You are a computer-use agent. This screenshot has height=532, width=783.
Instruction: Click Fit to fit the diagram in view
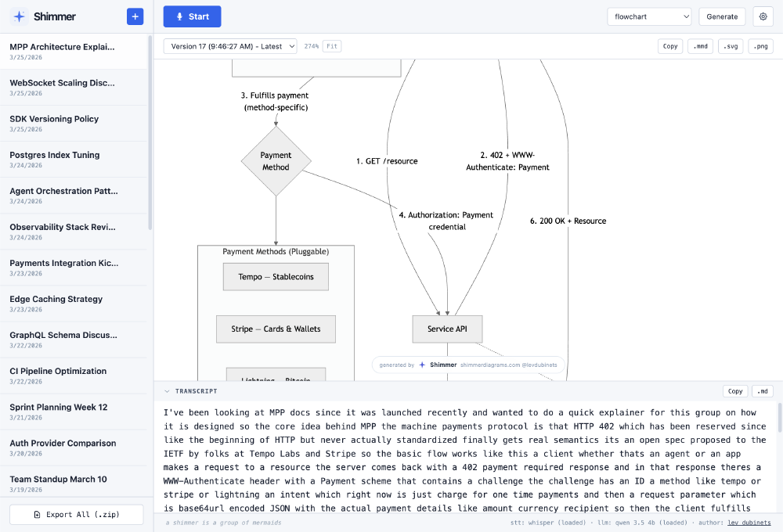(331, 46)
